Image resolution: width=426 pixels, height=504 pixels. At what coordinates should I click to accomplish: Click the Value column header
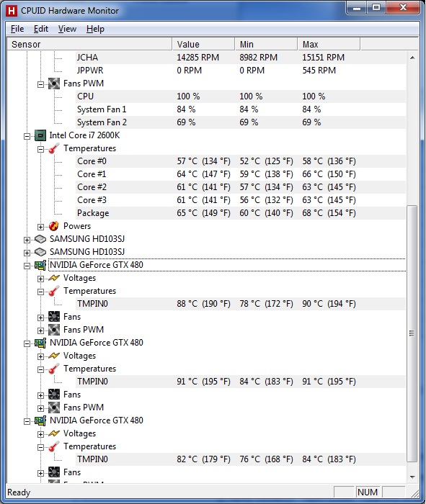203,44
